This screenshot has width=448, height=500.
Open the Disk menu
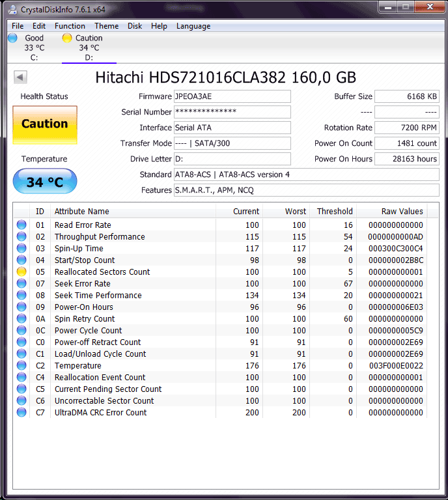pos(135,26)
